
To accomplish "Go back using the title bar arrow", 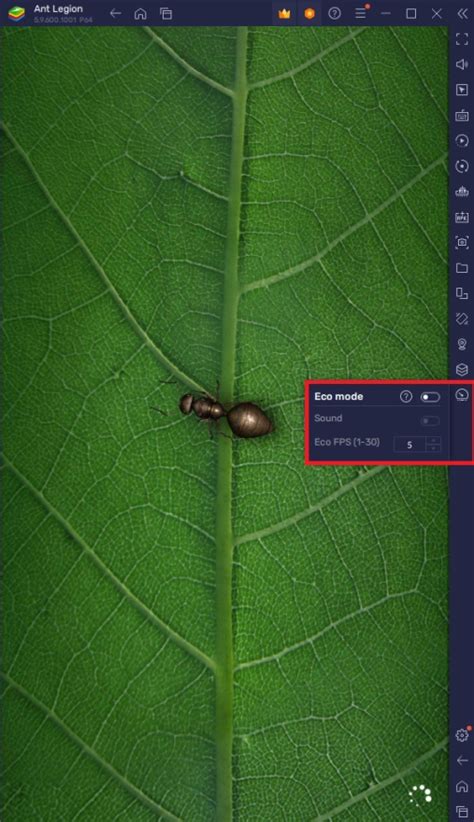I will 115,13.
